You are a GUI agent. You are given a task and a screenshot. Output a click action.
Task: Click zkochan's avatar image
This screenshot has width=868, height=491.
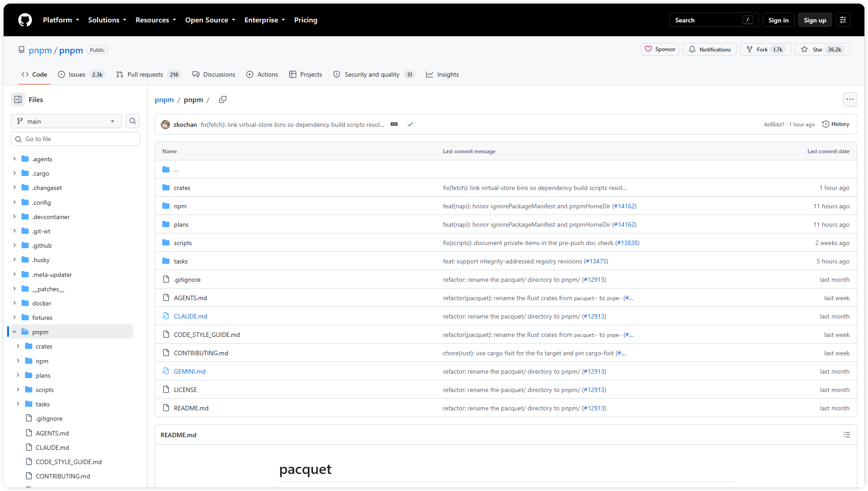click(x=165, y=124)
